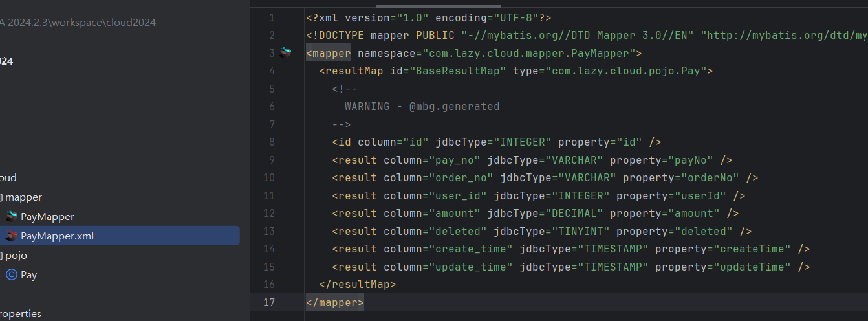Click the opening <mapper tag on line 3

[x=329, y=53]
